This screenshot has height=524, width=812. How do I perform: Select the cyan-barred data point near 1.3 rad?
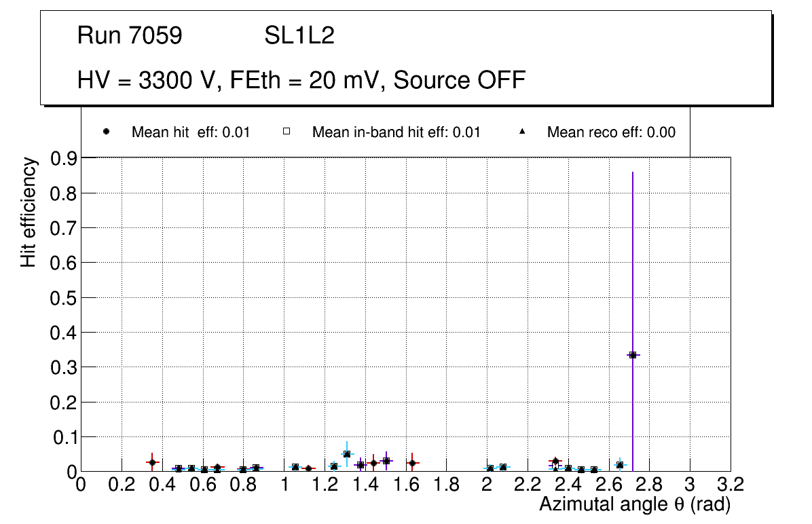tap(347, 454)
